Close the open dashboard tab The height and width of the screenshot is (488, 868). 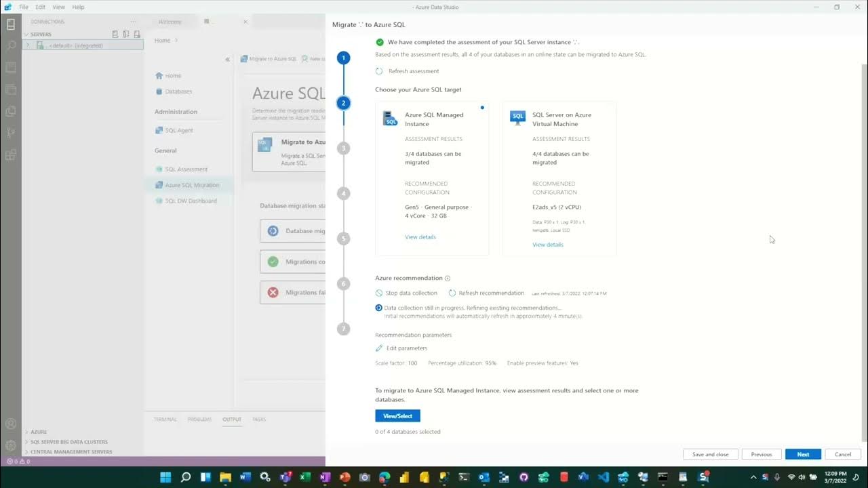click(x=245, y=22)
